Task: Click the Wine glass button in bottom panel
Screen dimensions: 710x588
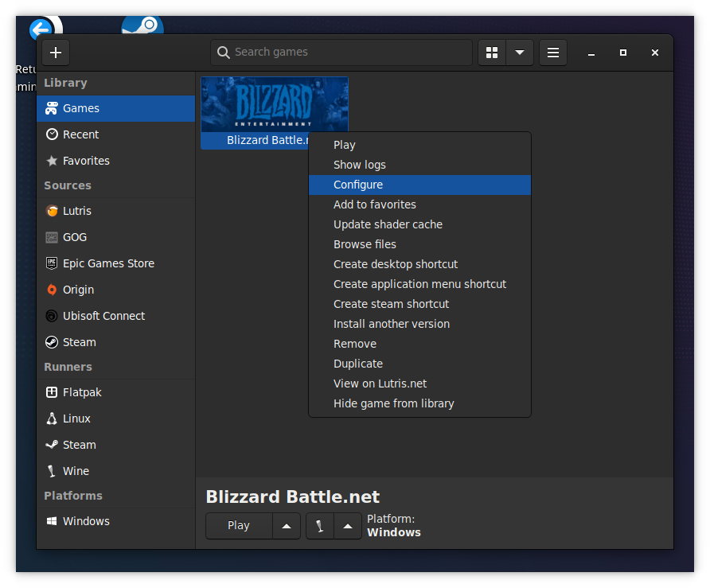Action: pos(320,525)
